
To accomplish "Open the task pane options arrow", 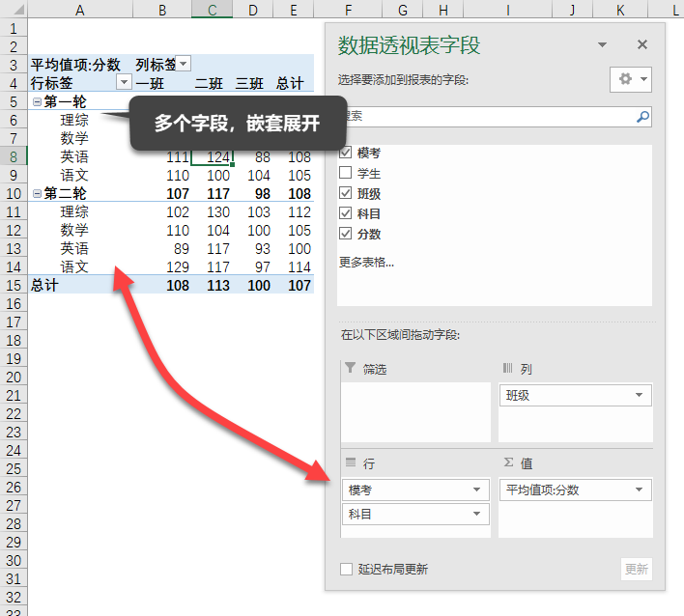I will click(603, 45).
